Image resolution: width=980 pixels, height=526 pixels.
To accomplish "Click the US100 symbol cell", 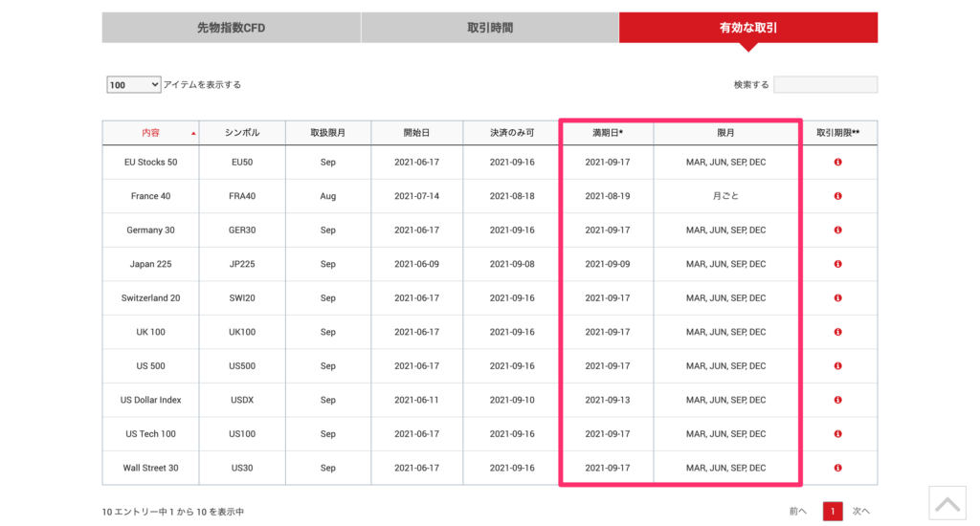I will [x=242, y=433].
